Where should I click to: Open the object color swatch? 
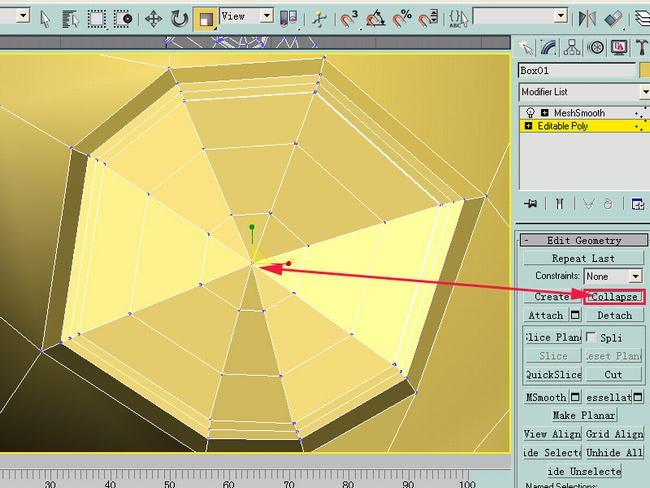[645, 70]
